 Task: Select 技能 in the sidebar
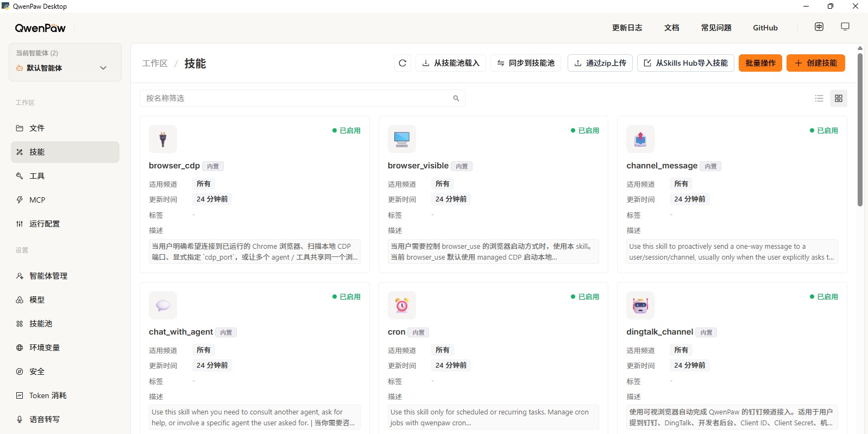click(x=65, y=152)
